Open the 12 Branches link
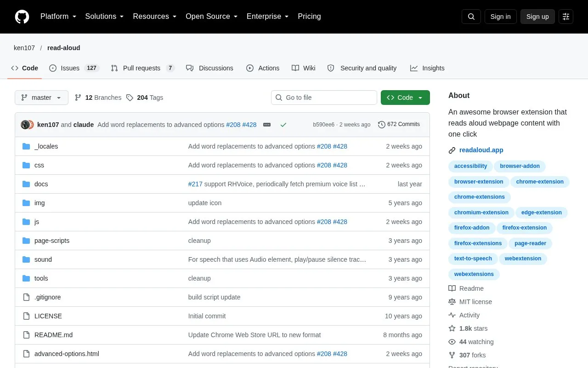The image size is (588, 368). (98, 98)
